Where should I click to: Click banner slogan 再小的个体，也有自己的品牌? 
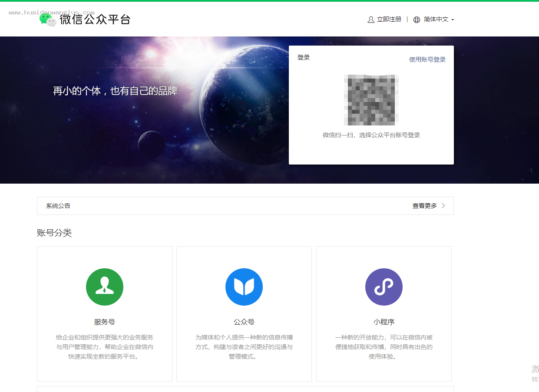tap(115, 91)
